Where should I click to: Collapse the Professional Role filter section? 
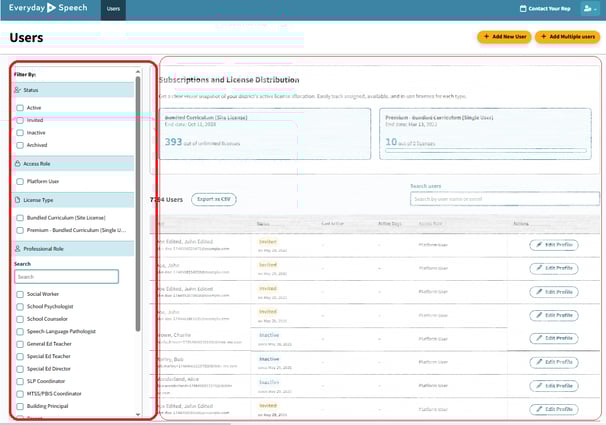coord(73,248)
